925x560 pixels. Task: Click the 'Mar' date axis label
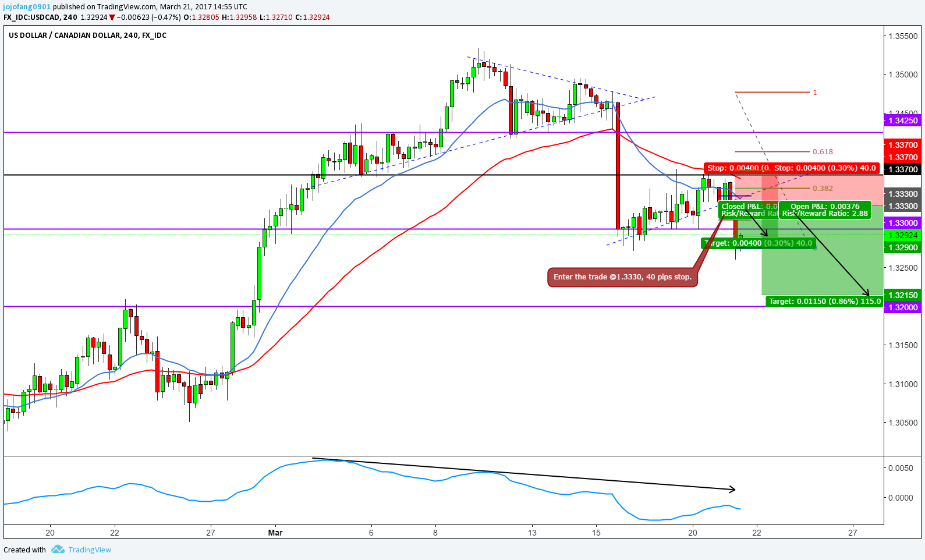click(x=275, y=533)
